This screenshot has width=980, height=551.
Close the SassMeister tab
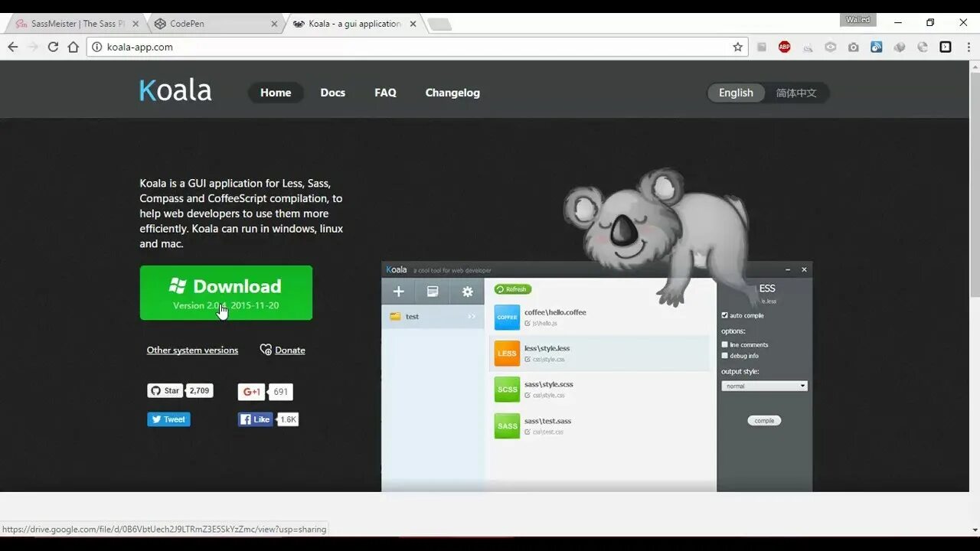click(x=136, y=24)
